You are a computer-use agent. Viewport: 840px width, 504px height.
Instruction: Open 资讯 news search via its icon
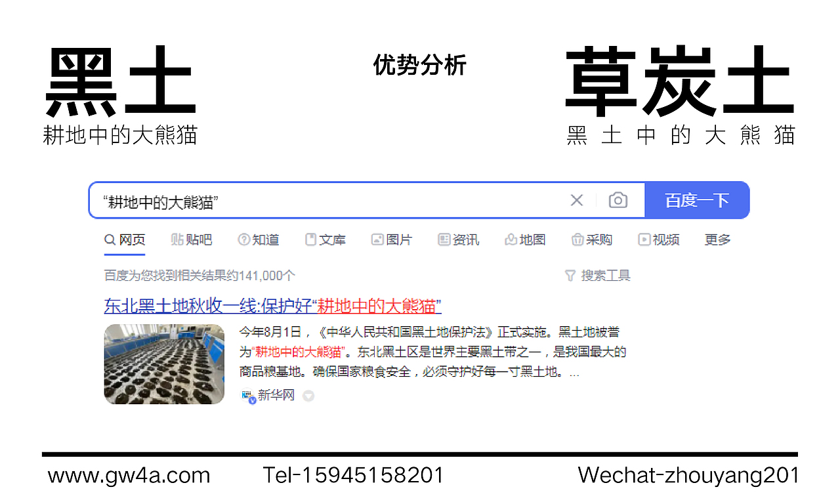(443, 240)
